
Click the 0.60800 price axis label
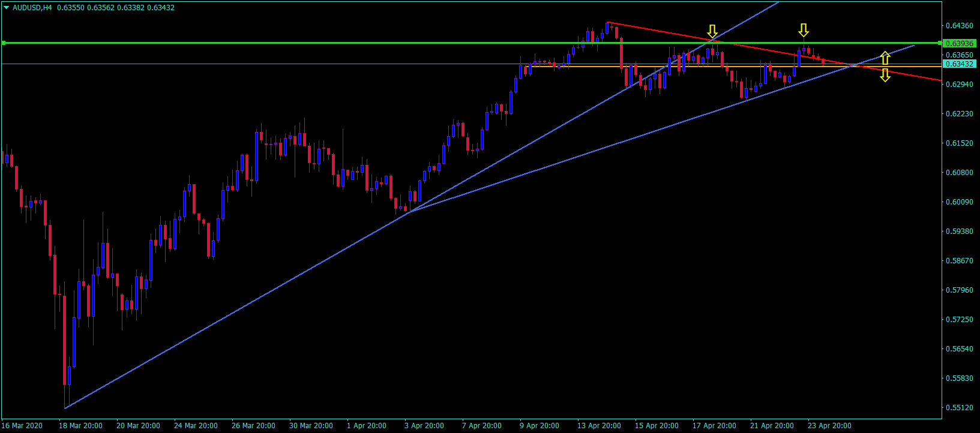[959, 173]
